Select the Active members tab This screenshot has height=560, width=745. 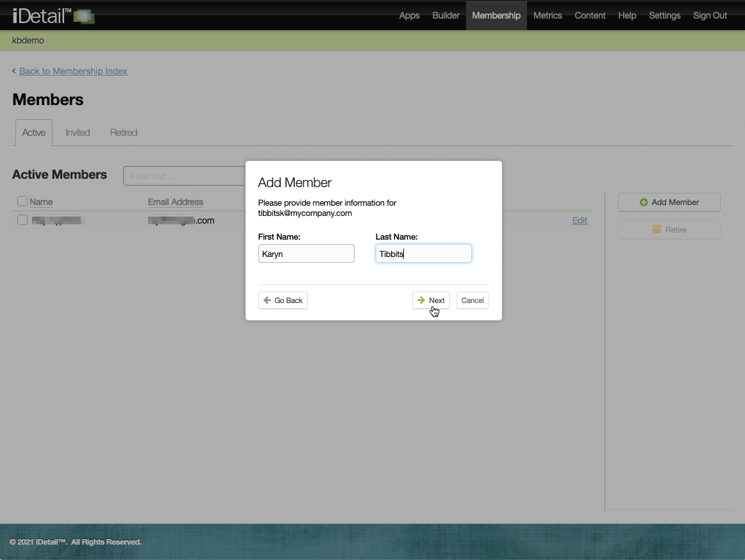coord(34,133)
